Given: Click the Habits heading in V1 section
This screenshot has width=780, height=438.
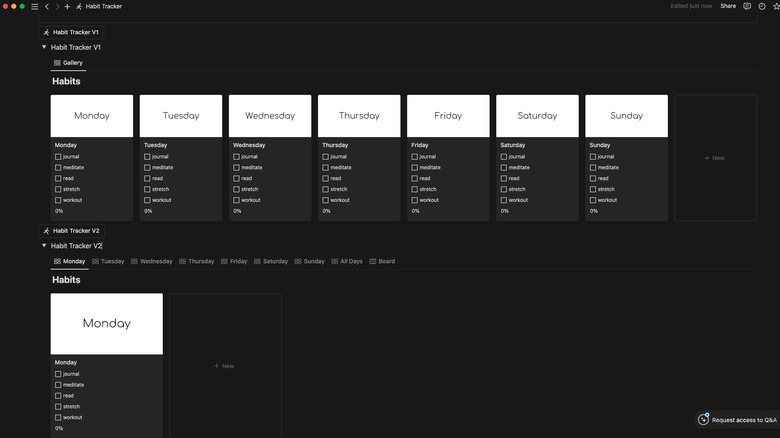Looking at the screenshot, I should point(66,81).
